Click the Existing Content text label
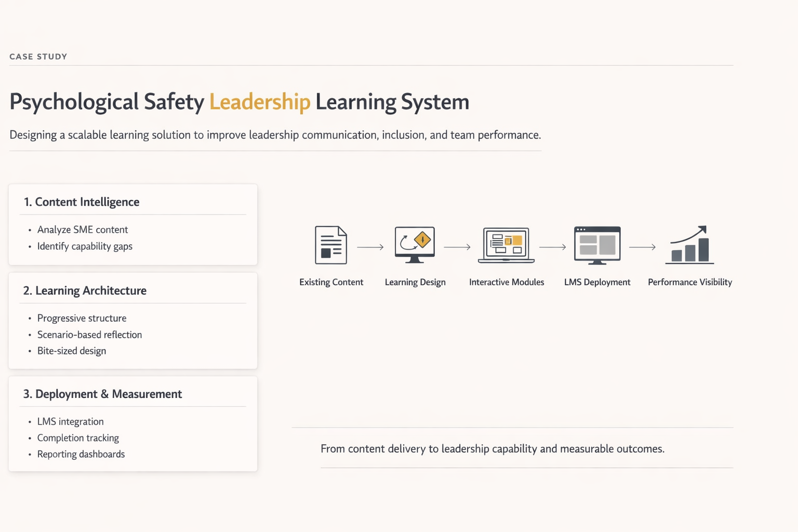The width and height of the screenshot is (798, 532). [x=331, y=282]
